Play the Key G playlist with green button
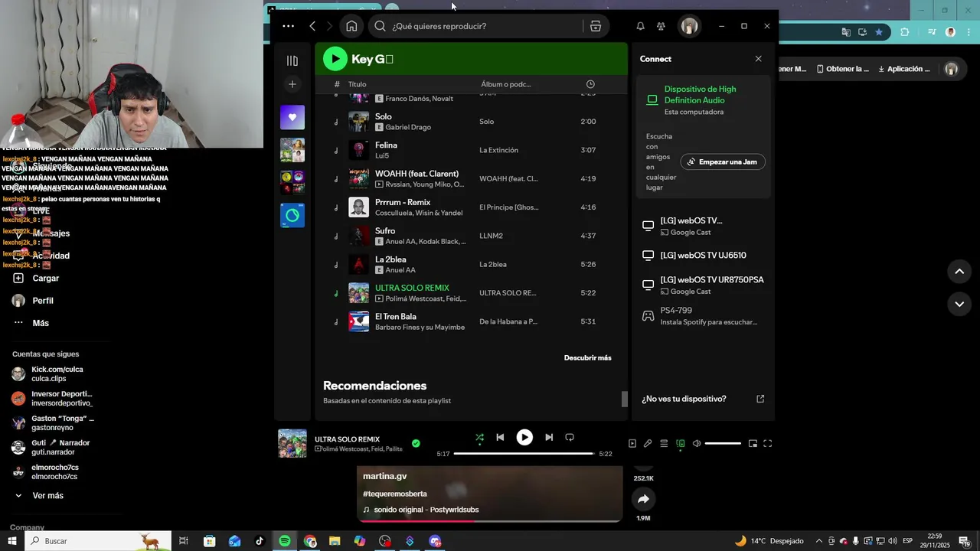The image size is (980, 551). point(335,59)
